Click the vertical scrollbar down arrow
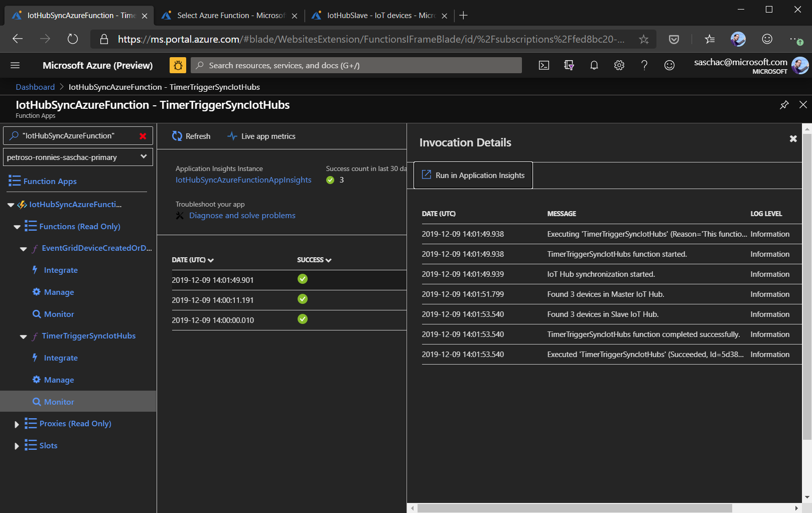The width and height of the screenshot is (812, 513). (807, 497)
